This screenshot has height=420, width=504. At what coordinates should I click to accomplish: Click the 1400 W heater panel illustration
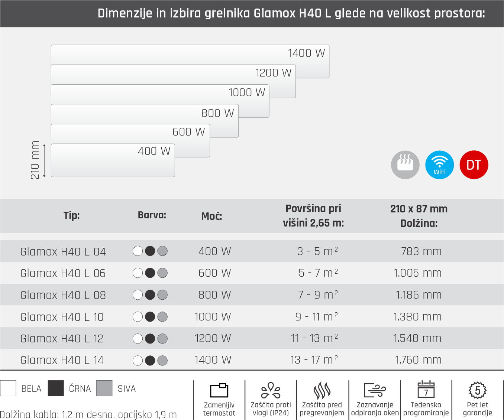[190, 55]
